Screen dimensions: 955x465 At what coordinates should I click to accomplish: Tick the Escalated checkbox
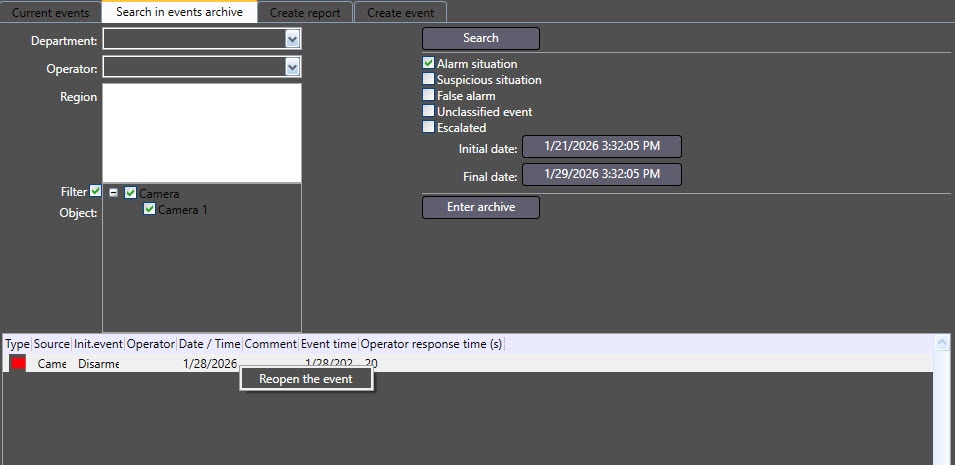(429, 127)
